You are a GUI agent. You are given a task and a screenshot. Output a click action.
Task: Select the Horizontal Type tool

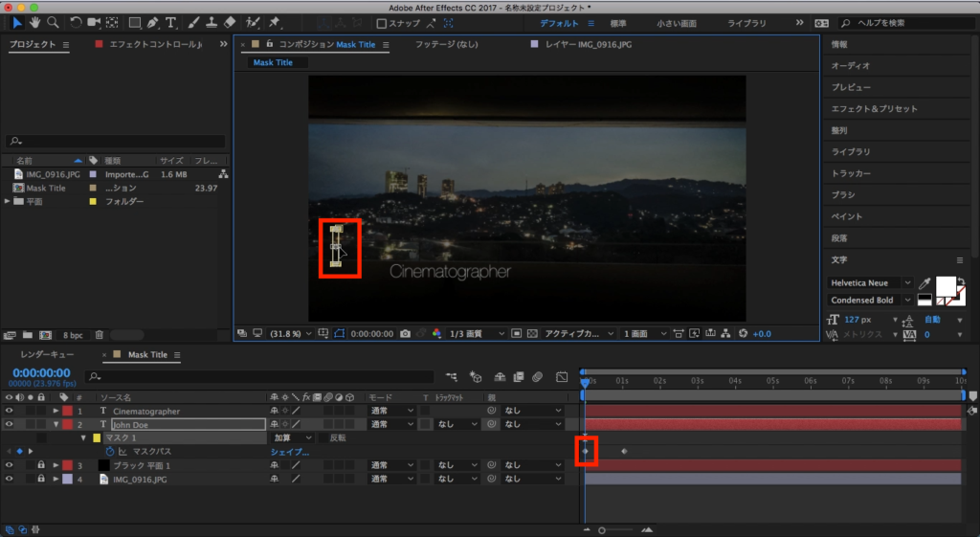pos(171,22)
